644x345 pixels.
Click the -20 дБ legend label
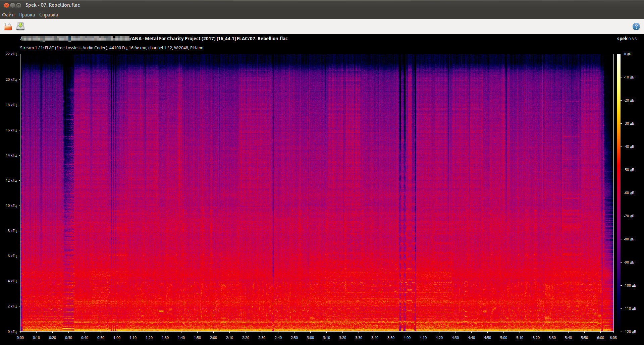pos(629,100)
